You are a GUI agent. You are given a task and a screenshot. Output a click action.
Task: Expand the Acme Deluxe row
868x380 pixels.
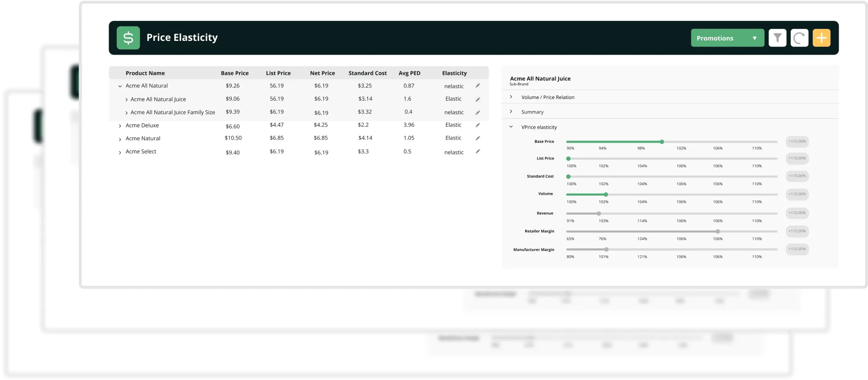tap(120, 126)
